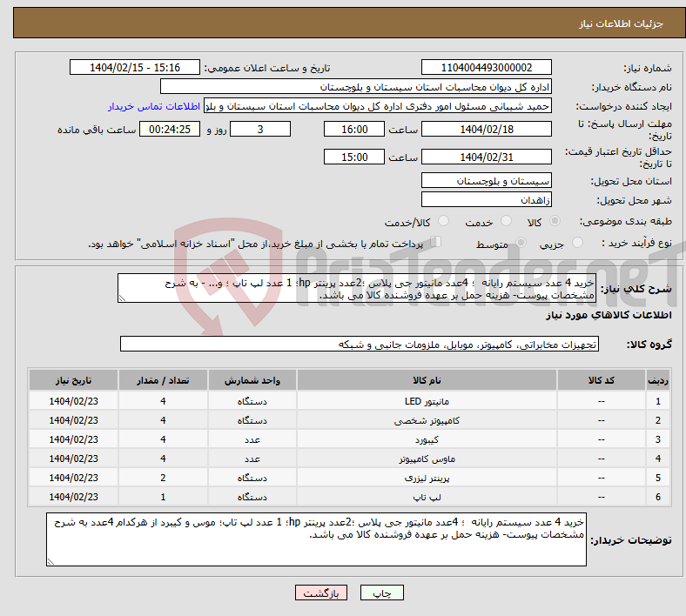This screenshot has height=616, width=686.
Task: Click the نام کالا column header
Action: coord(427,380)
